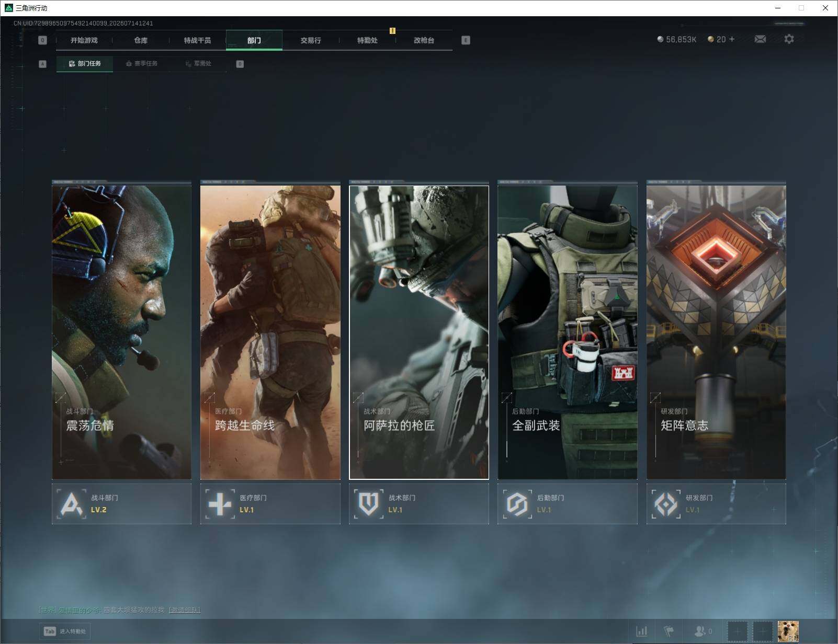838x644 pixels.
Task: Minimize the 三角洲行动 window
Action: click(x=777, y=8)
